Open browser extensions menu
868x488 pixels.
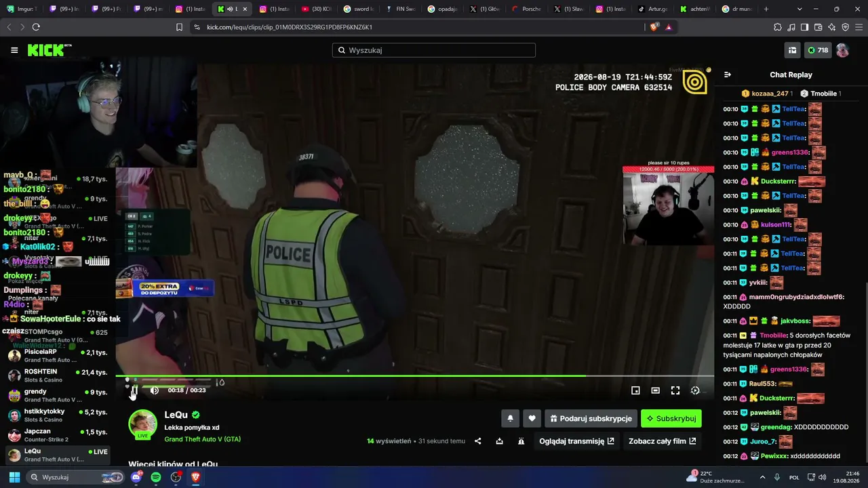[x=778, y=27]
